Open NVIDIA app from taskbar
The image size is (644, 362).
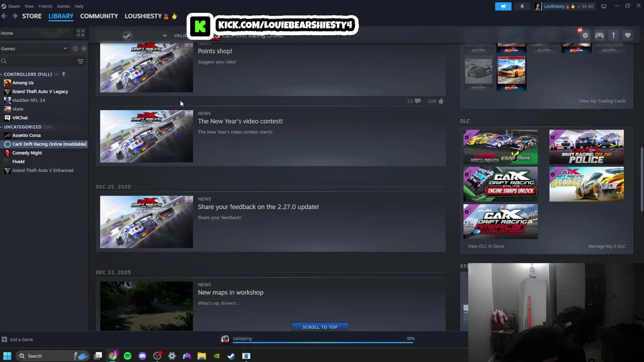(x=216, y=356)
